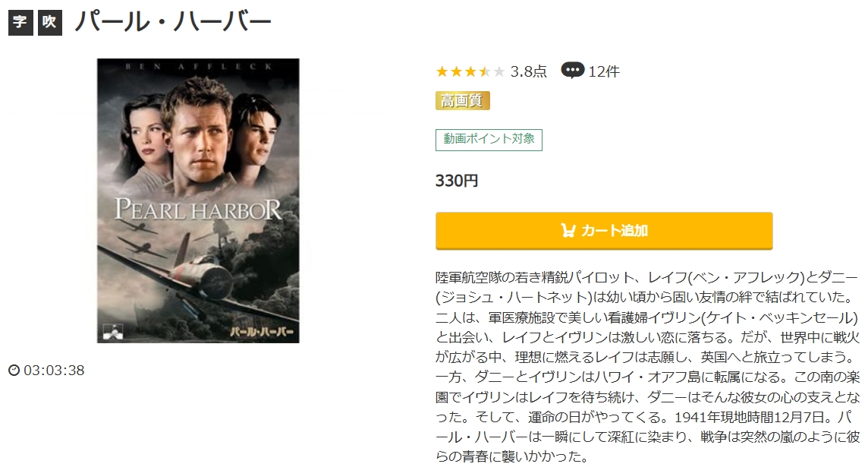Image resolution: width=868 pixels, height=467 pixels.
Task: Click the Paramount logo on the poster
Action: (x=113, y=331)
